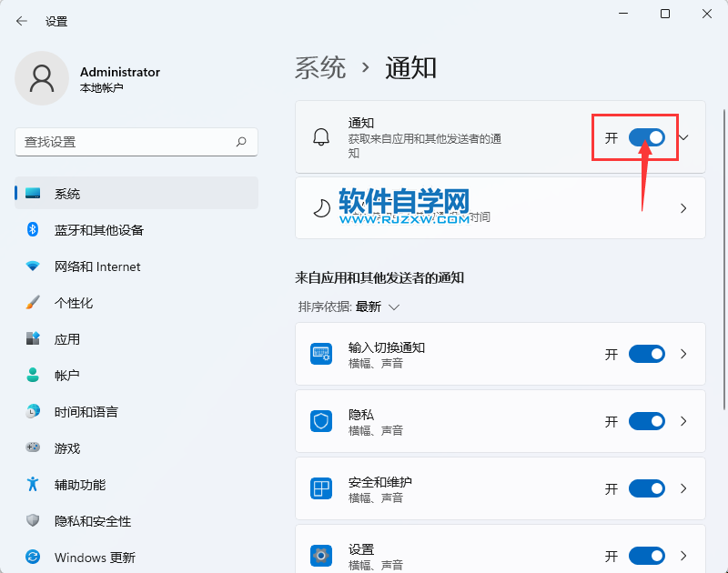Disable 输入切换通知 notifications
Viewport: 728px width, 573px height.
point(647,354)
